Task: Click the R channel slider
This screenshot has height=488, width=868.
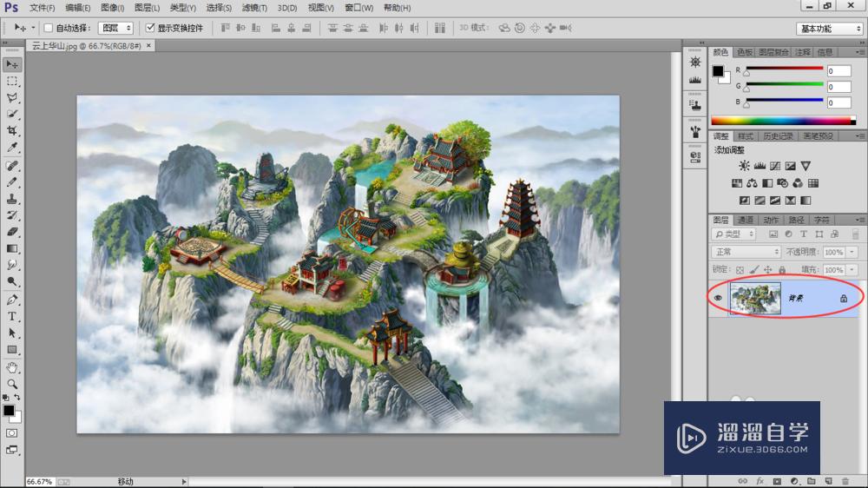Action: pos(785,69)
